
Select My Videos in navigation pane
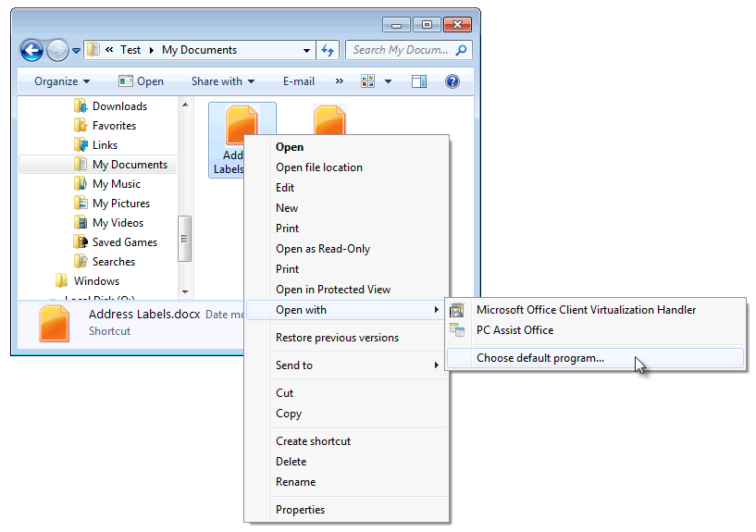pyautogui.click(x=118, y=223)
